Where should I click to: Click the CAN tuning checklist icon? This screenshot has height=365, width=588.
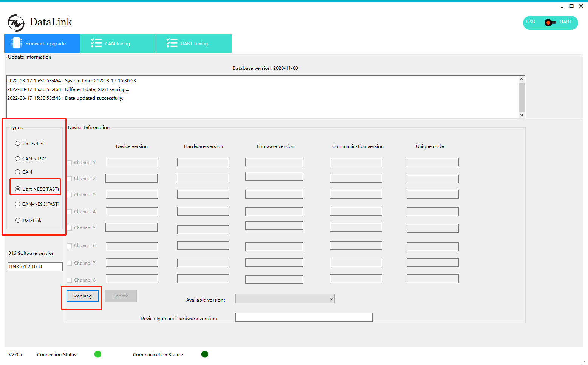(96, 43)
